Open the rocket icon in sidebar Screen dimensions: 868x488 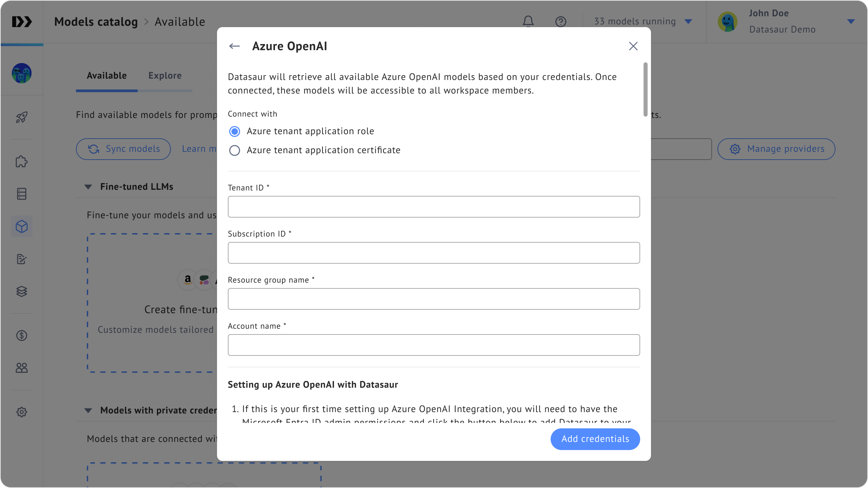tap(22, 117)
